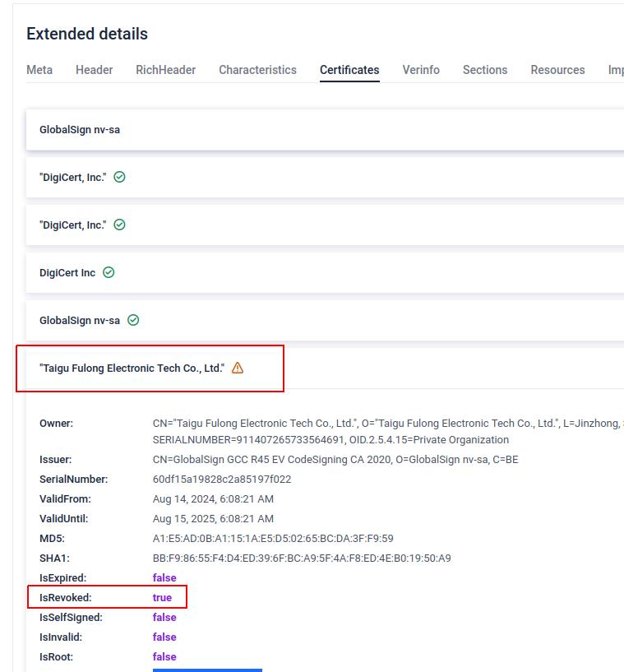Collapse the Taigu Fulong Electronic Tech certificate
The height and width of the screenshot is (672, 624).
tap(325, 368)
